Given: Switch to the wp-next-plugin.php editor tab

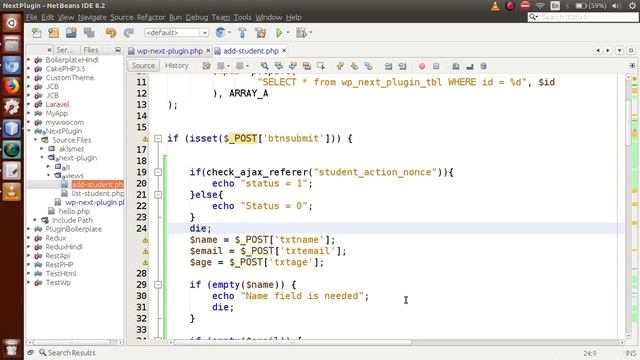Looking at the screenshot, I should coord(169,51).
